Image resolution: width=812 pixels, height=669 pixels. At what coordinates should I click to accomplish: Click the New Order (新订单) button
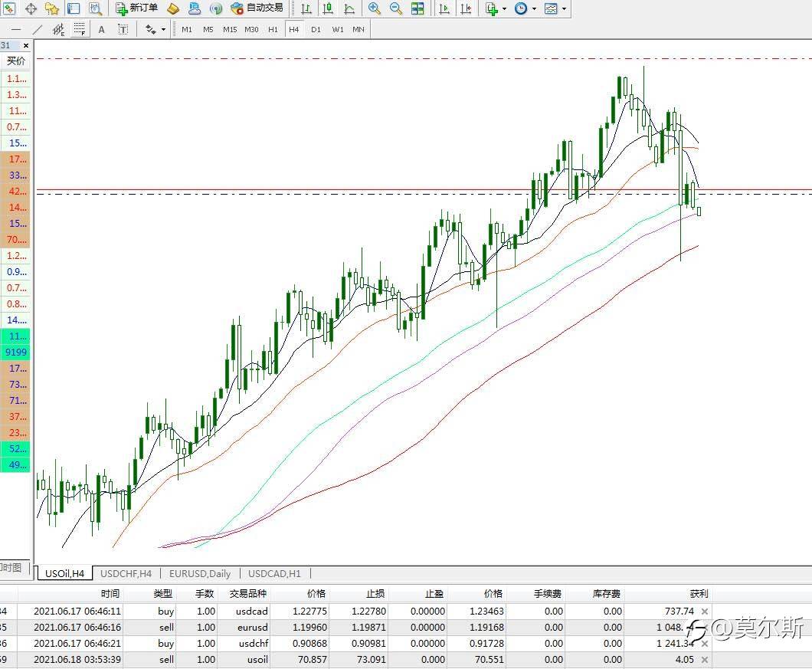[x=137, y=8]
